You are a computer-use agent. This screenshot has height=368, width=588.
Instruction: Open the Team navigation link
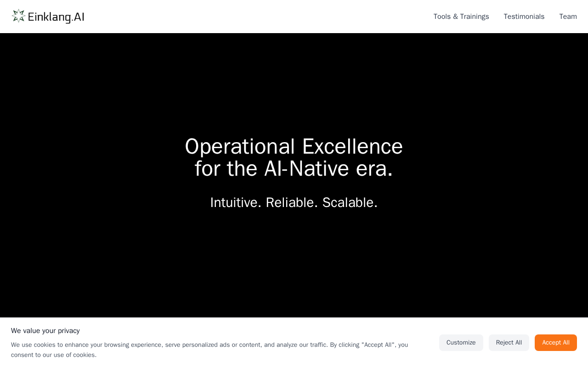[568, 17]
